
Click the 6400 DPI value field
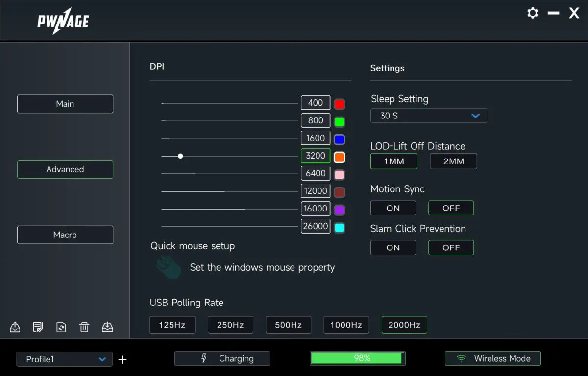[316, 173]
